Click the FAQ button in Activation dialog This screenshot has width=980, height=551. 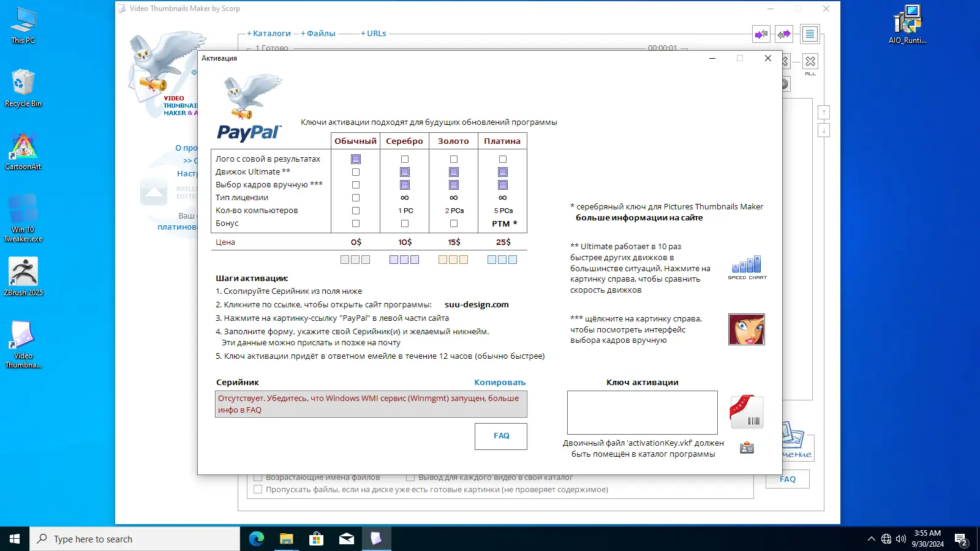pos(501,436)
